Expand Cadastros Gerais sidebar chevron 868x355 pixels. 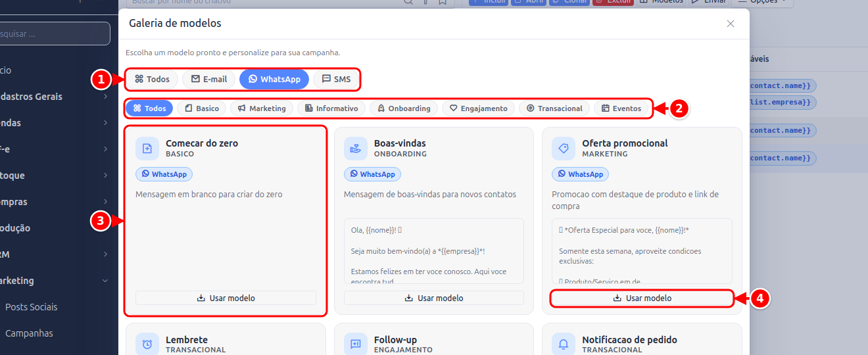pyautogui.click(x=105, y=97)
